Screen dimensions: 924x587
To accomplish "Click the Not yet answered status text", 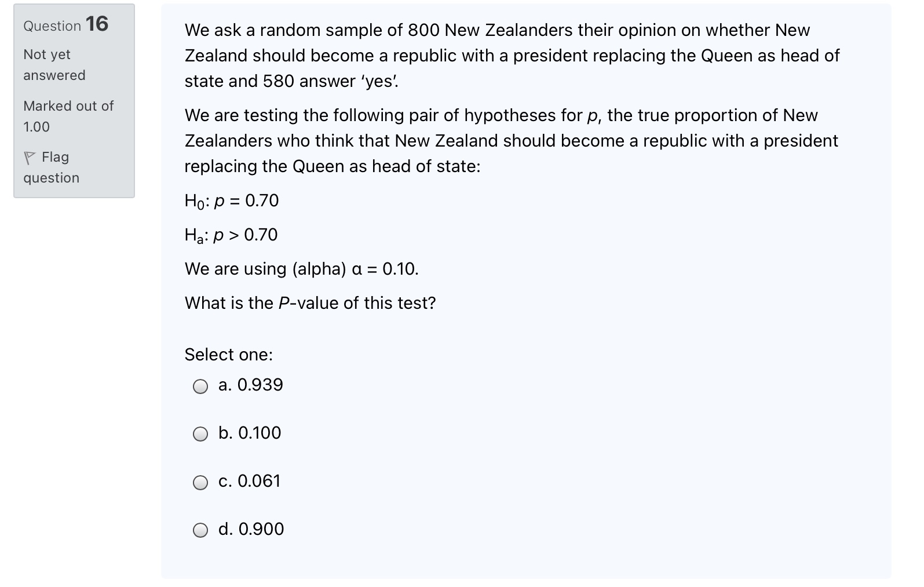I will pos(54,64).
